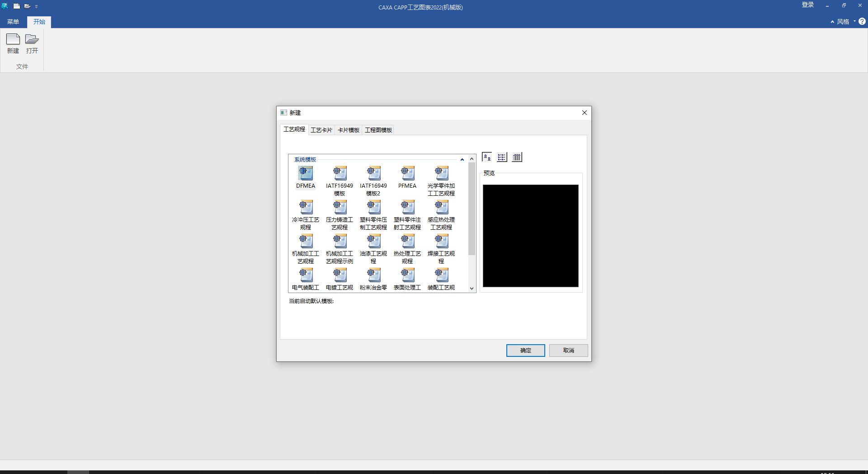The height and width of the screenshot is (474, 868).
Task: Click the quick access open folder icon
Action: pos(27,6)
